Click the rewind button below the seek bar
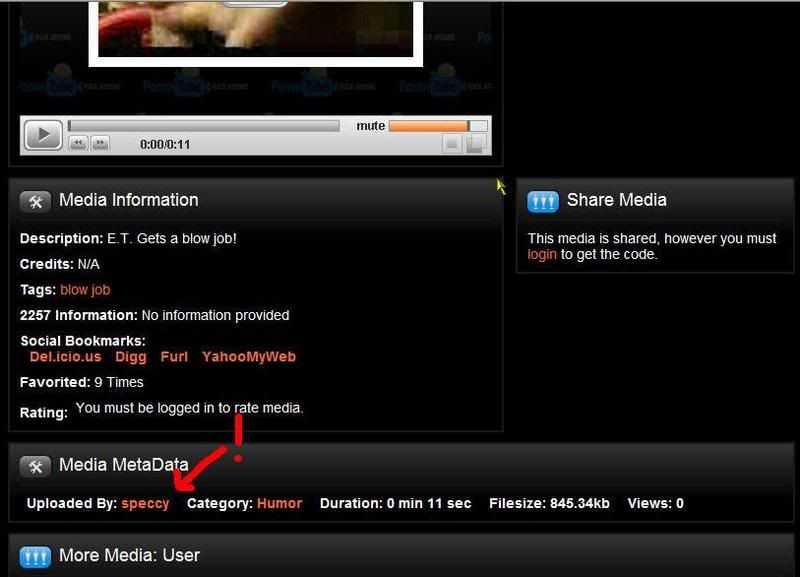 coord(78,144)
